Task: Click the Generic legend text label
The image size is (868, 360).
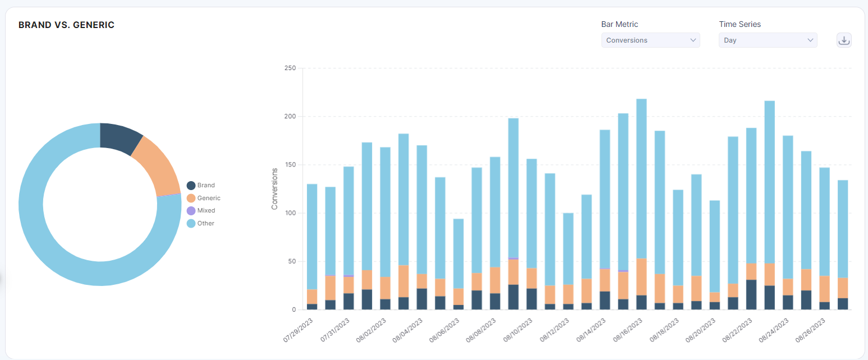Action: coord(209,199)
